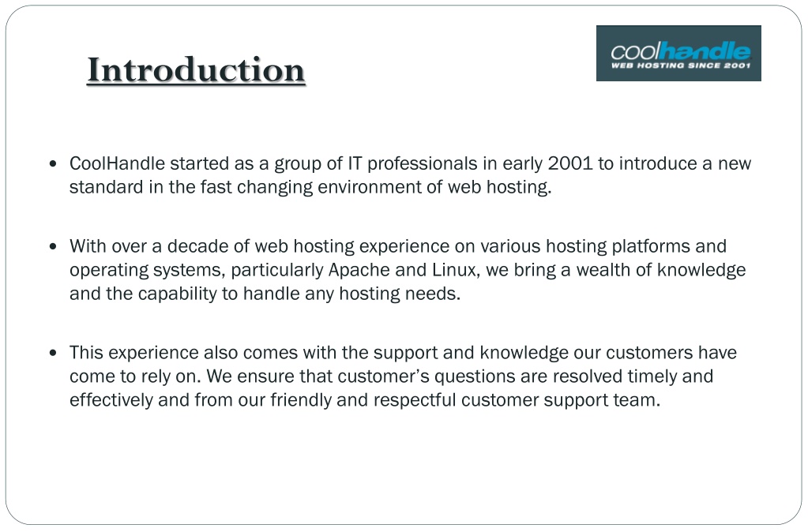Viewport: 808px width, 532px height.
Task: Click the second bullet point marker
Action: (x=53, y=246)
